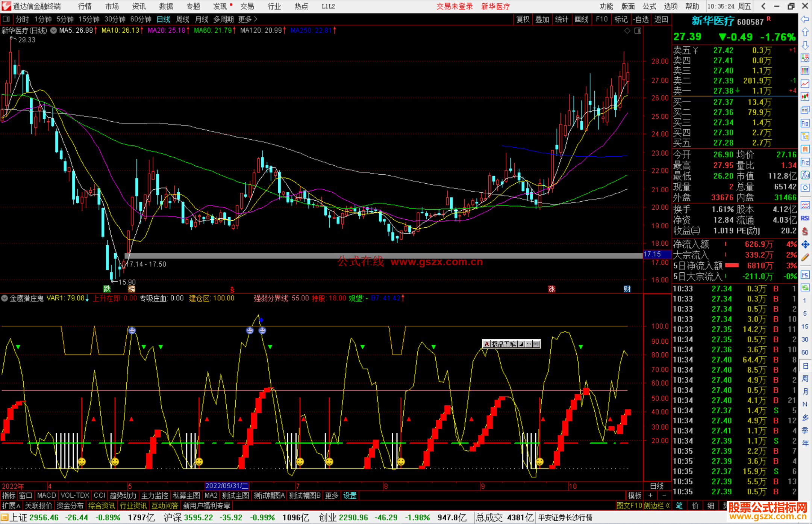Open the 行情 menu

pos(85,6)
